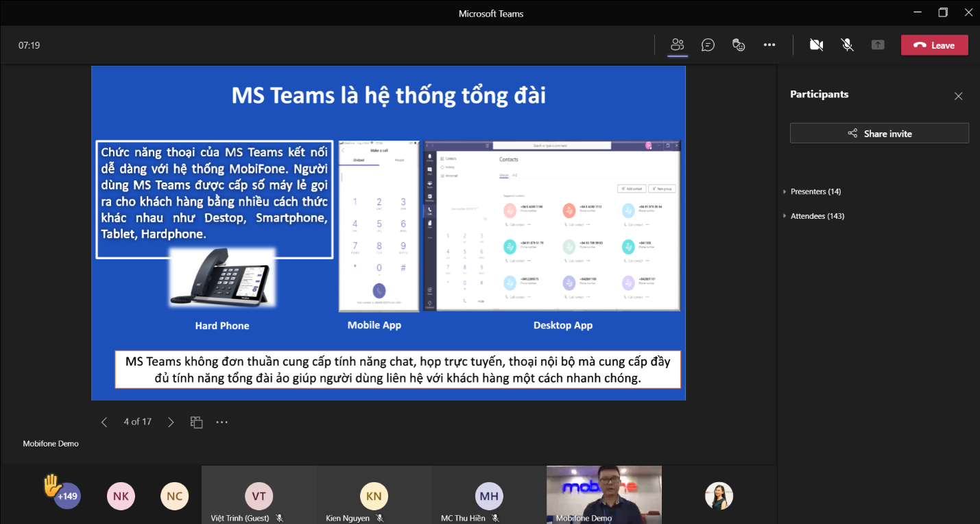This screenshot has width=980, height=524.
Task: Close the Participants panel
Action: pos(959,96)
